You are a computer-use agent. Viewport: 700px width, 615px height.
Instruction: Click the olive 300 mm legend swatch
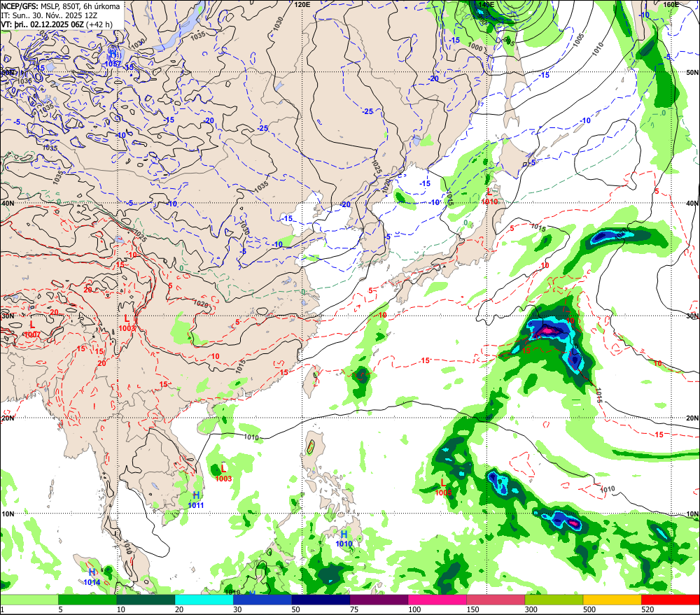554,600
